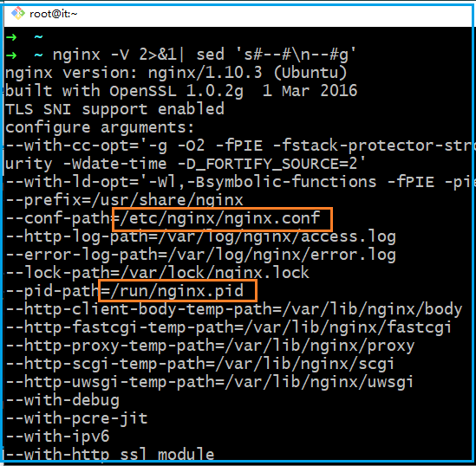Click the error.log path line

(x=200, y=255)
